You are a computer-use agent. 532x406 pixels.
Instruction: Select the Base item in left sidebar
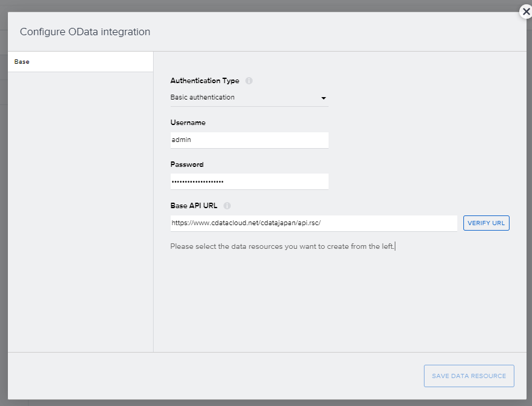pyautogui.click(x=80, y=62)
